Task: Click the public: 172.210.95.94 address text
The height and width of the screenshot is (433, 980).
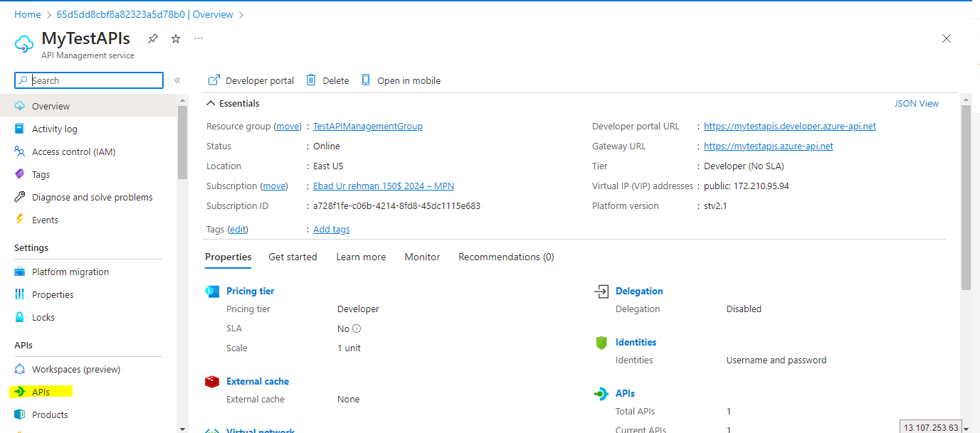Action: (747, 186)
